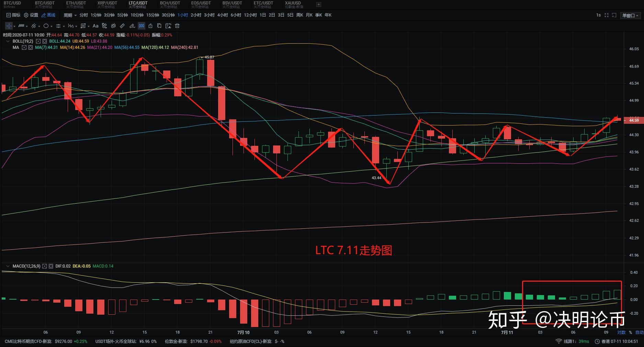Switch to the XAUUSD tab
The height and width of the screenshot is (347, 644).
pyautogui.click(x=294, y=4)
